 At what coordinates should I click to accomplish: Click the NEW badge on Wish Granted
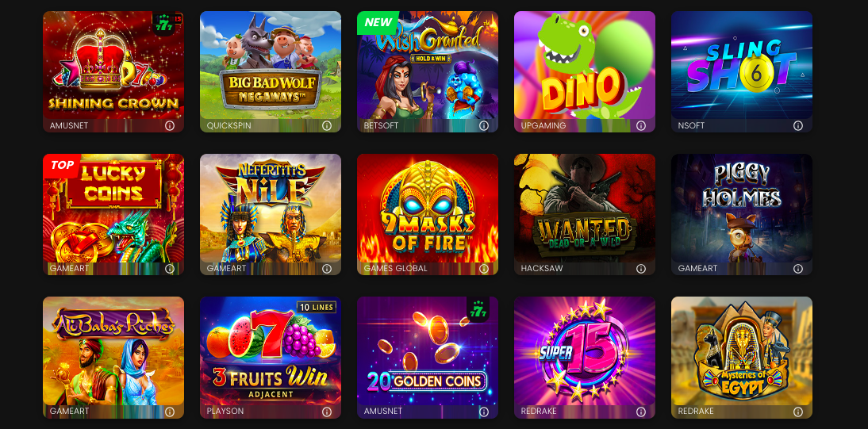[x=378, y=23]
